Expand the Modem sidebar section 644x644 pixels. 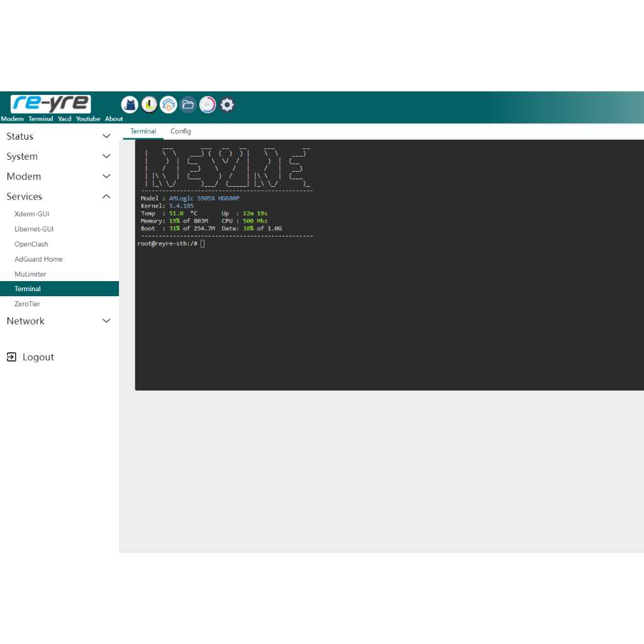24,177
